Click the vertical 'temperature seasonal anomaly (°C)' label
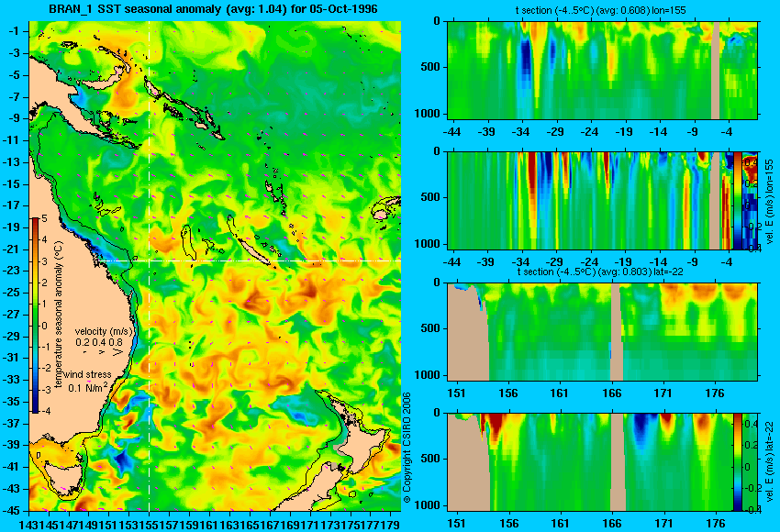 point(59,315)
